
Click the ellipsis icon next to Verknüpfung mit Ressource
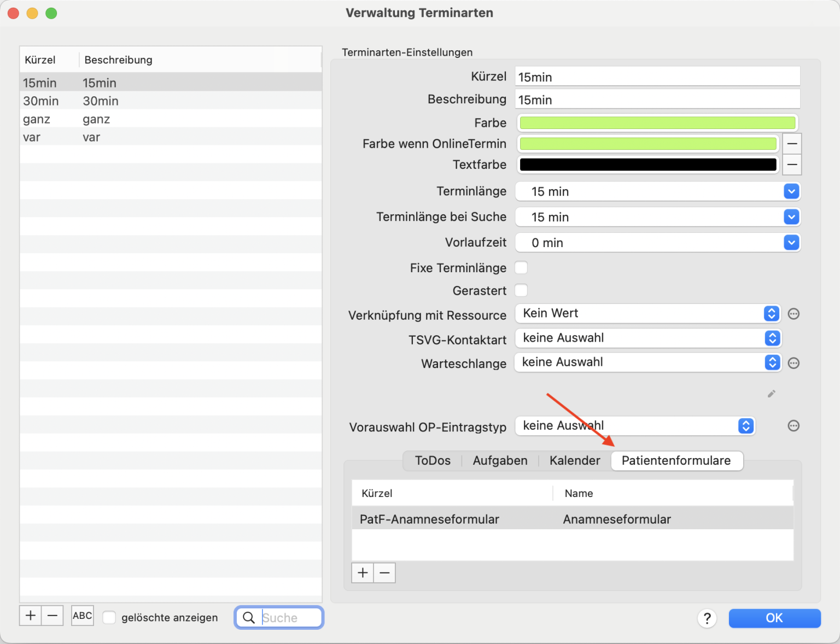coord(794,314)
